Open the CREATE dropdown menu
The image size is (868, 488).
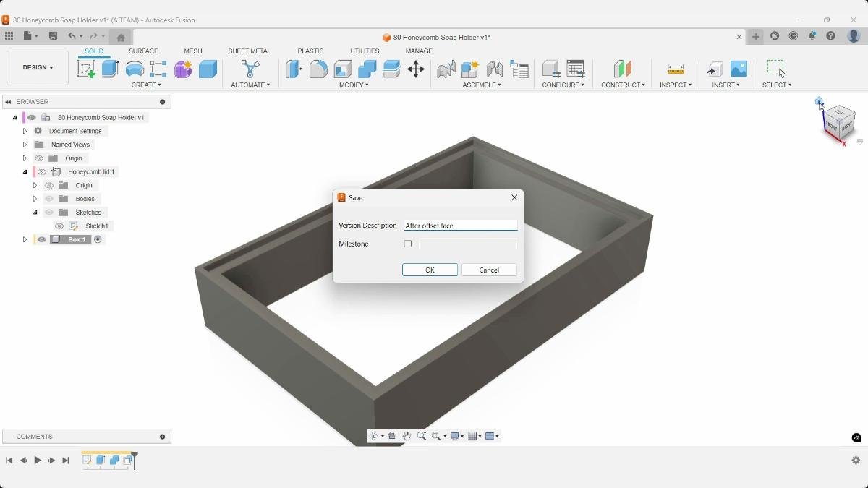coord(146,85)
